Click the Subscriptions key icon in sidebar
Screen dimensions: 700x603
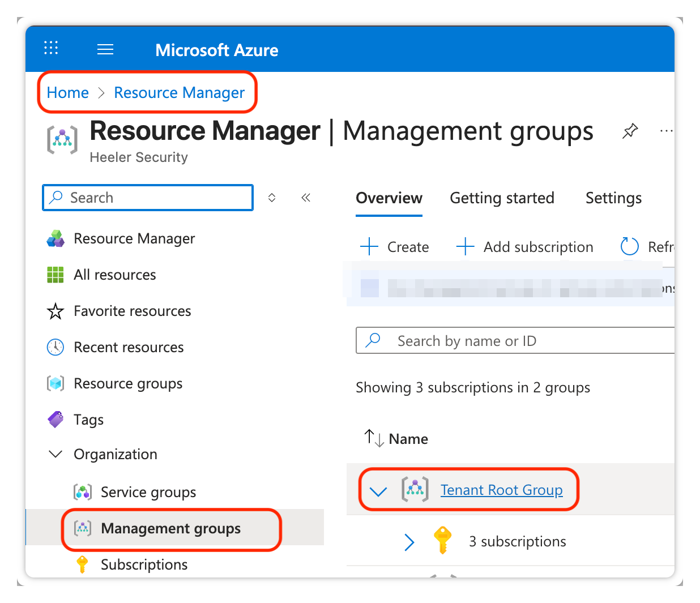point(83,564)
